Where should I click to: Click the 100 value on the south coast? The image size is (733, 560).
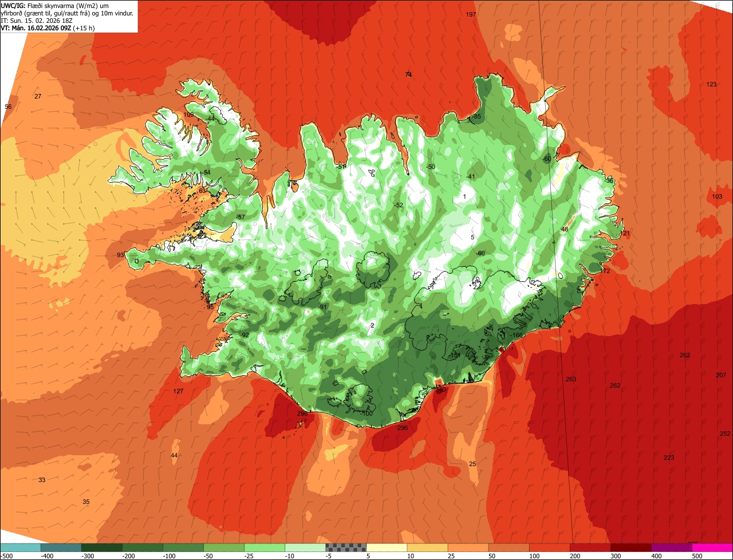(367, 413)
